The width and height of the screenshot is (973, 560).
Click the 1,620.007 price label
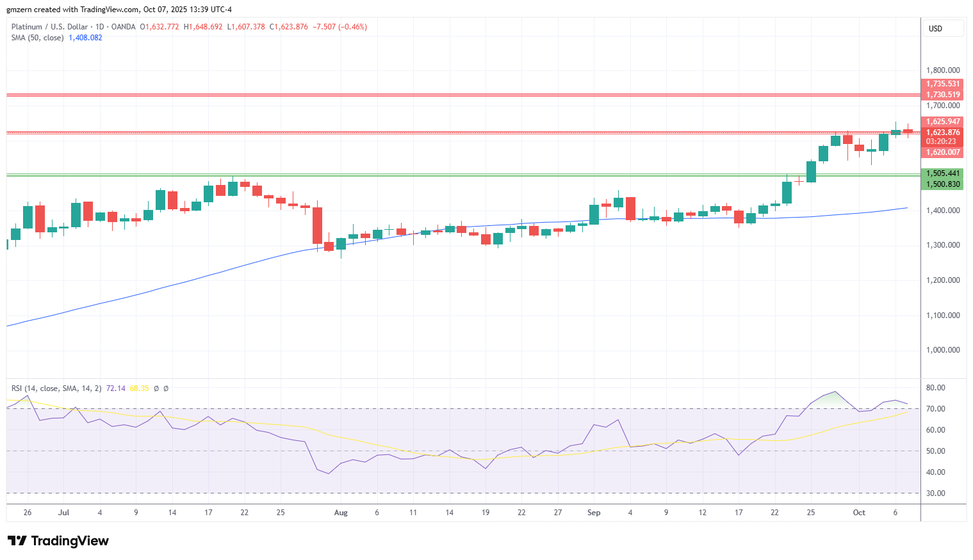click(942, 152)
